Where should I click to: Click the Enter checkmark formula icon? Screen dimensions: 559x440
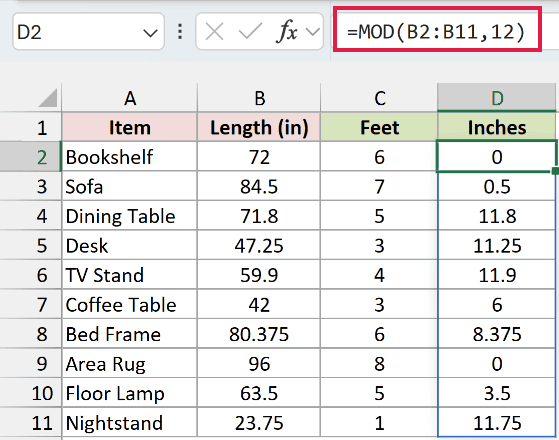(250, 32)
